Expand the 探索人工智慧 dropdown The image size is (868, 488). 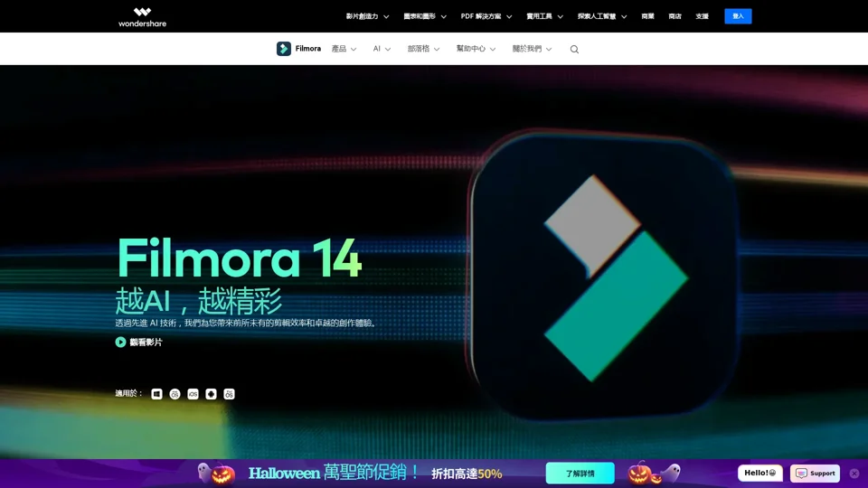tap(602, 16)
